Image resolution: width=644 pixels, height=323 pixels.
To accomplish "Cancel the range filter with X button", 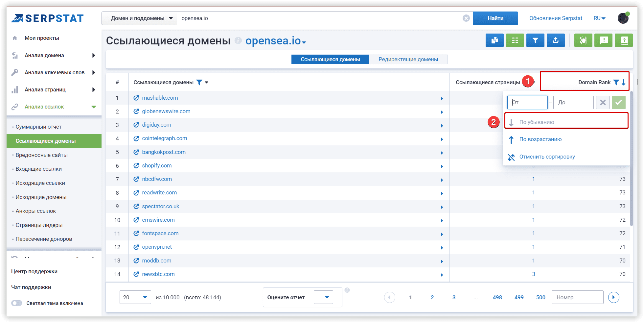I will [x=603, y=102].
